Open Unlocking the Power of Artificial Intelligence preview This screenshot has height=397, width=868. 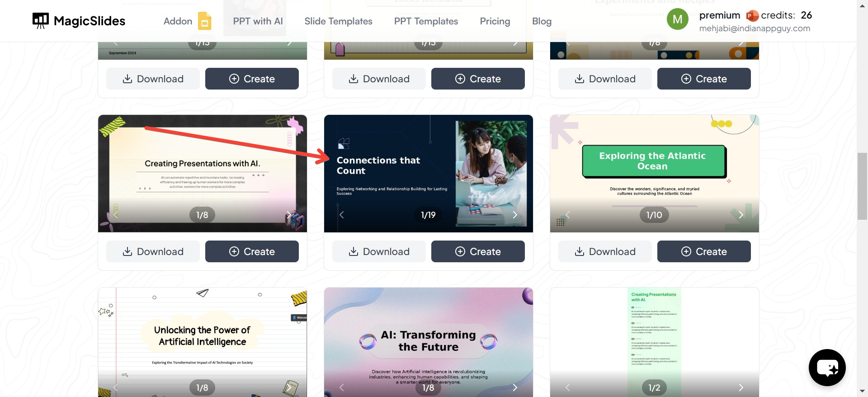[x=203, y=342]
